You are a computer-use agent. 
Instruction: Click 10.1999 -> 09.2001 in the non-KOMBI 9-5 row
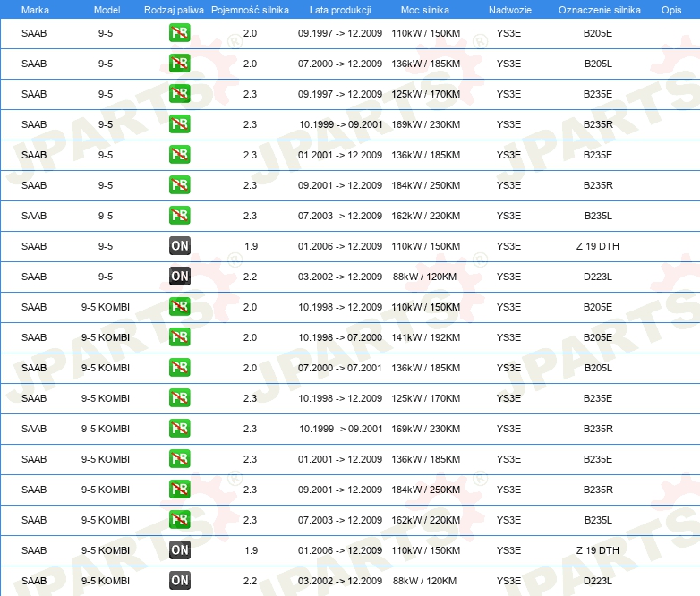(x=341, y=124)
